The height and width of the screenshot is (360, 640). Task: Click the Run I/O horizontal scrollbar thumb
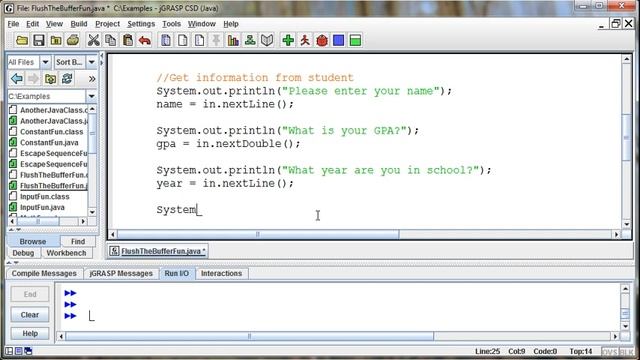pyautogui.click(x=249, y=336)
